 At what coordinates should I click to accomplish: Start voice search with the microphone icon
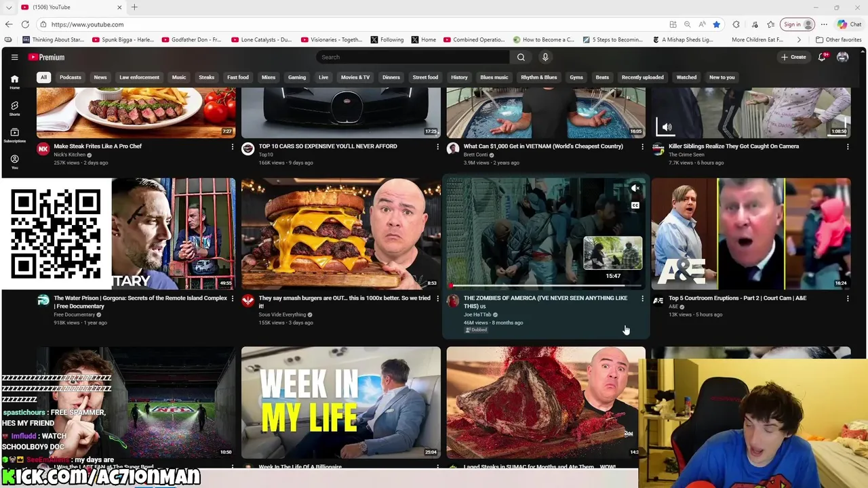545,58
